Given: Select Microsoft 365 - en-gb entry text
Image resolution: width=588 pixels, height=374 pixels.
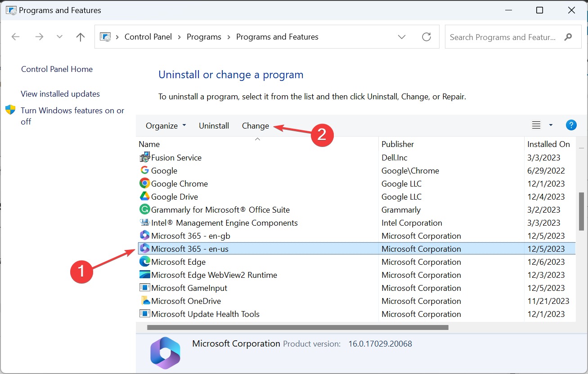Looking at the screenshot, I should 191,236.
